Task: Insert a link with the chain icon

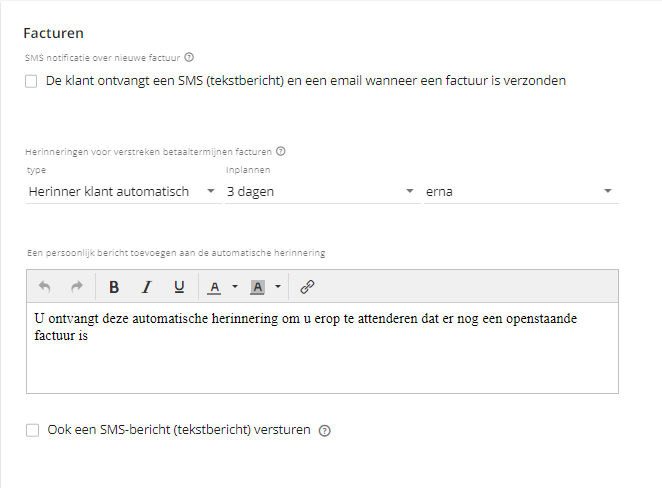Action: (307, 287)
